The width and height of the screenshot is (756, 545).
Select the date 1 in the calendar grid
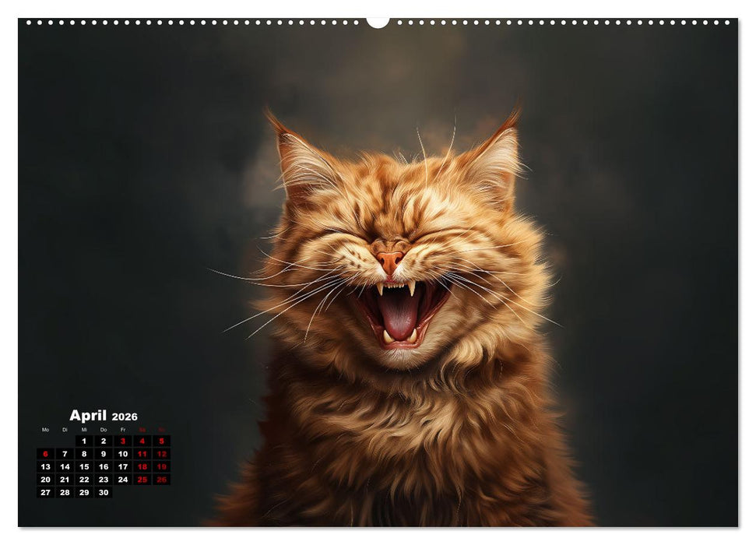click(84, 441)
